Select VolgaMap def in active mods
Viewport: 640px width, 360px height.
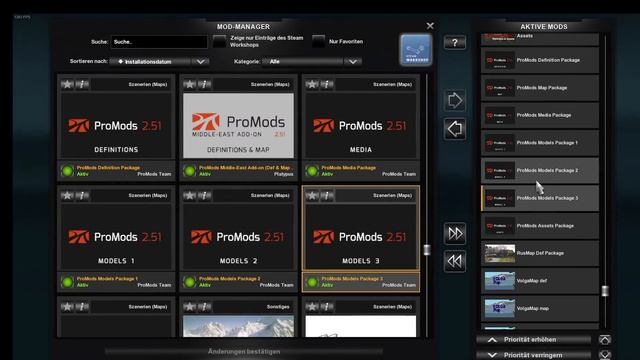coord(540,281)
